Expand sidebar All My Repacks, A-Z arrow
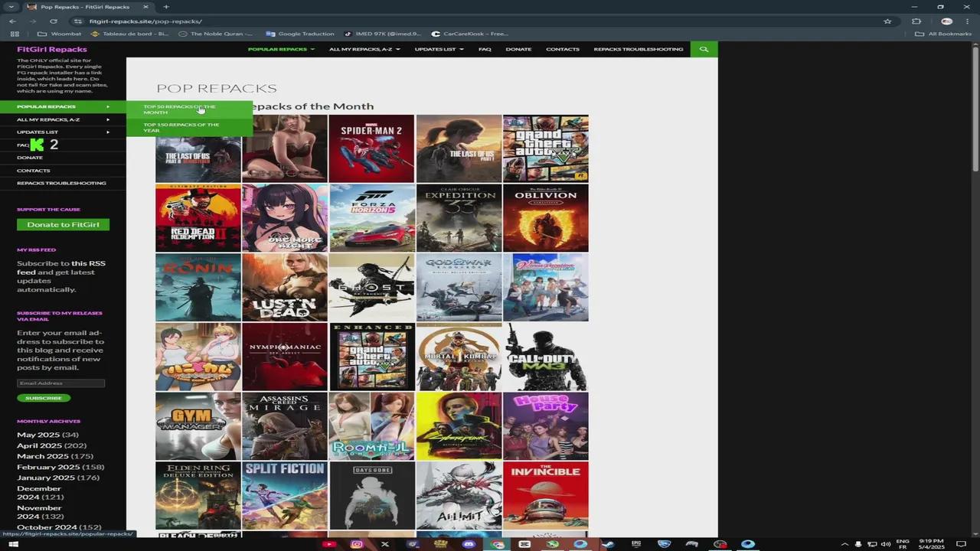980x551 pixels. point(108,119)
